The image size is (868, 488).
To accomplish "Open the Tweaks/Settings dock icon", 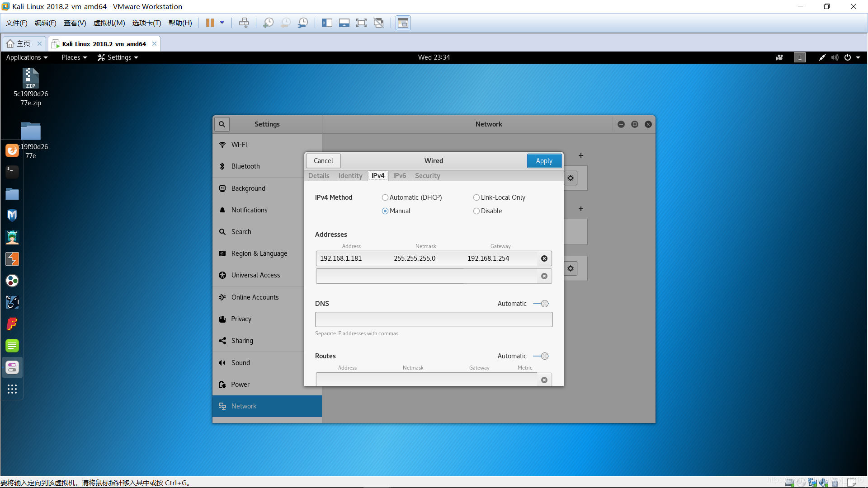I will (x=12, y=367).
